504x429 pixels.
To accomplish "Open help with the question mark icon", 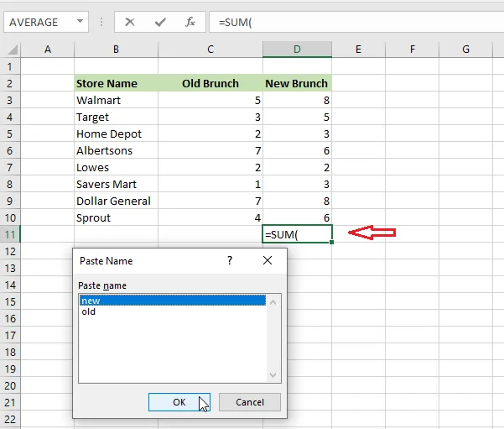I will (x=230, y=260).
